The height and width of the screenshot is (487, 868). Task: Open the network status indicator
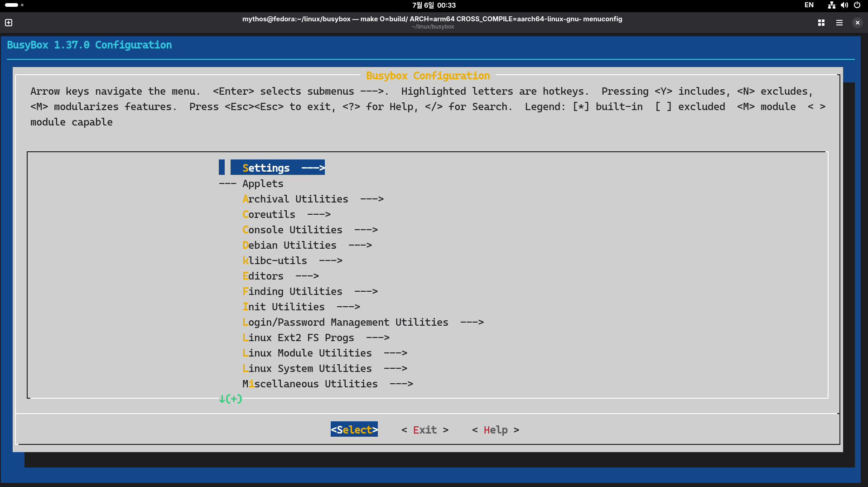point(832,5)
